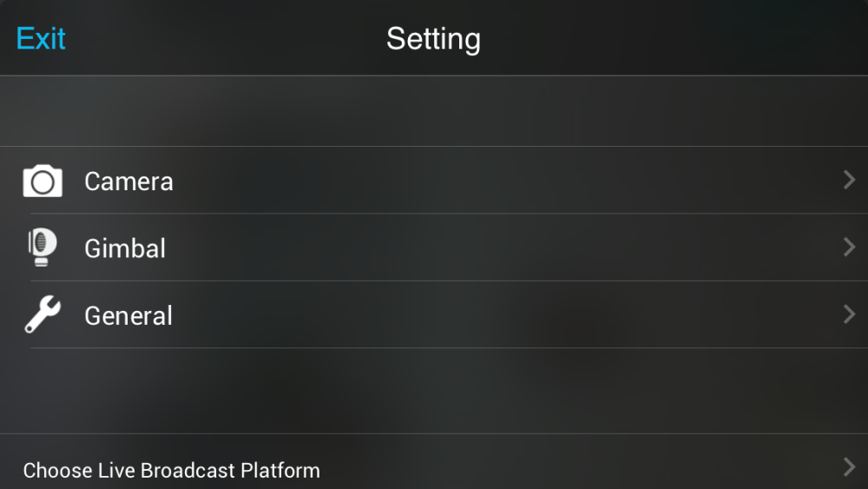Select the General text label
868x489 pixels.
click(x=128, y=315)
